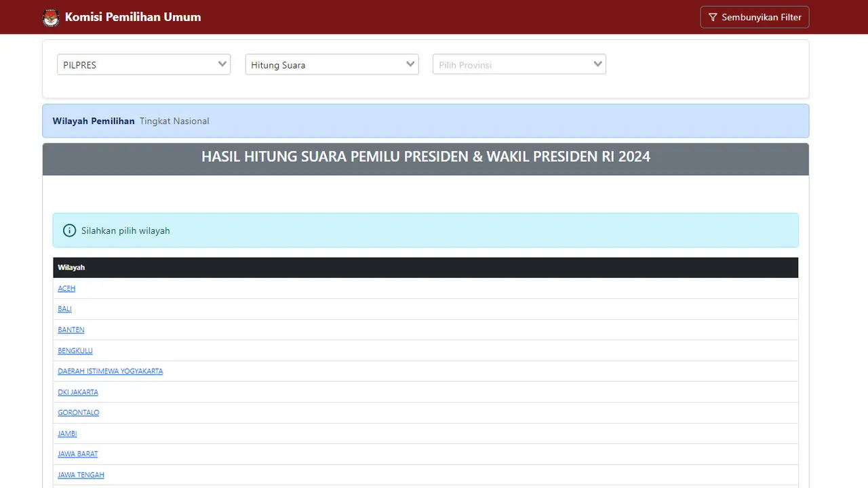The image size is (868, 488).
Task: Click the KPU logo in the header
Action: 51,17
